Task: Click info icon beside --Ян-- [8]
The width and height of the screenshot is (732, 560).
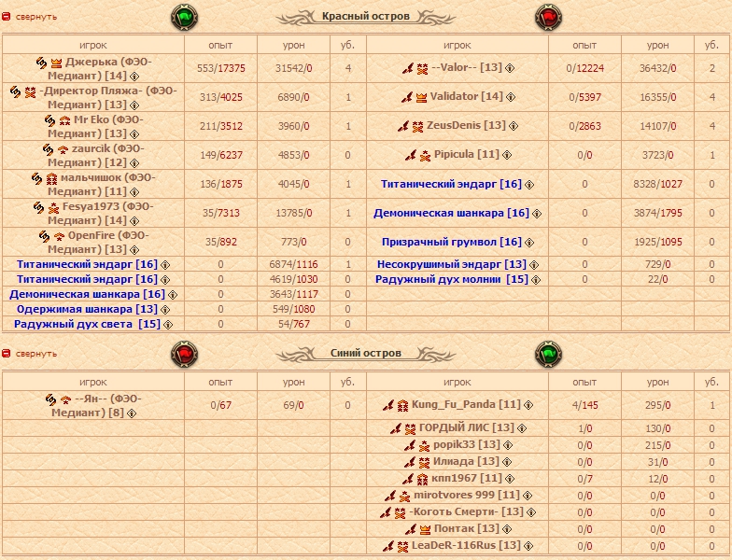Action: click(134, 413)
